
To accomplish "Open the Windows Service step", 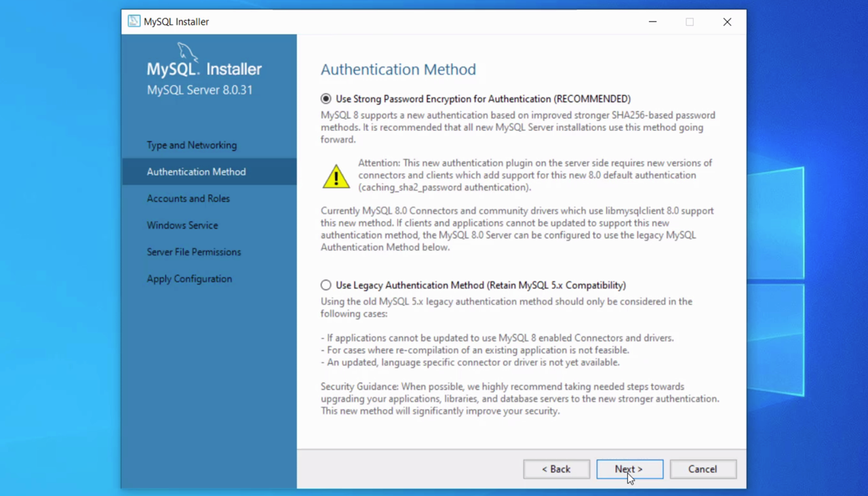I will pos(182,225).
